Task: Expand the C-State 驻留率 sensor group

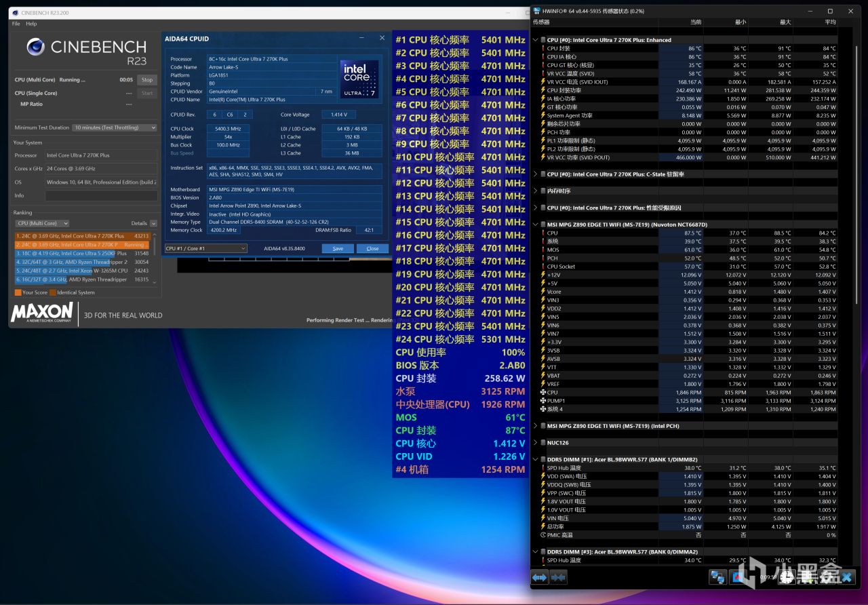Action: (536, 174)
